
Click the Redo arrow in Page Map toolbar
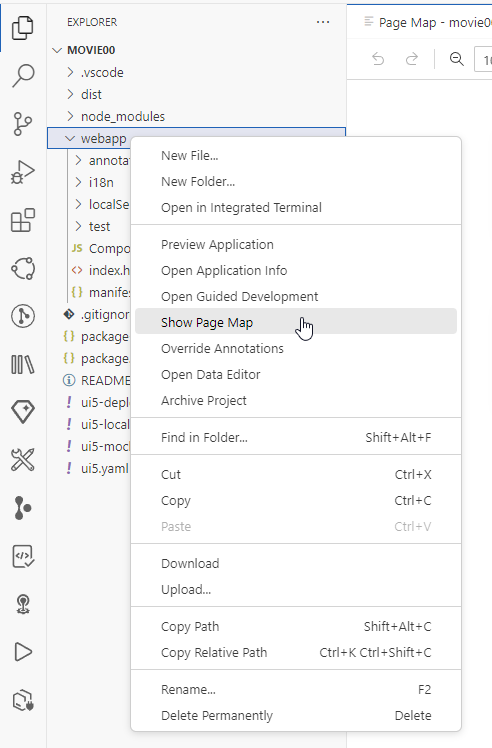pyautogui.click(x=411, y=59)
